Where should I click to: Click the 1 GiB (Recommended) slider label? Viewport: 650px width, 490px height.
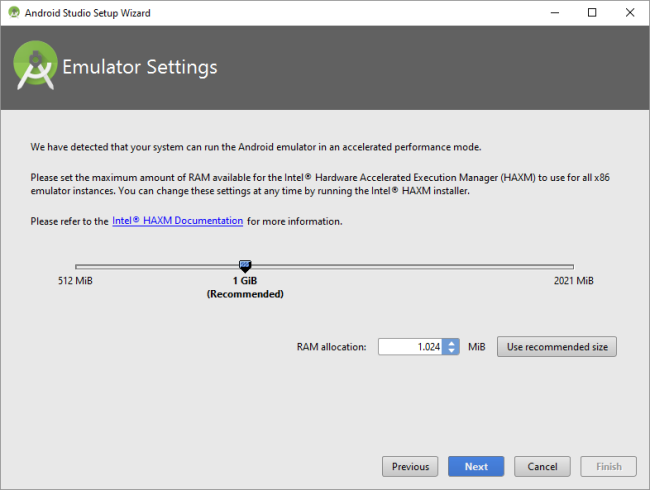click(x=245, y=288)
